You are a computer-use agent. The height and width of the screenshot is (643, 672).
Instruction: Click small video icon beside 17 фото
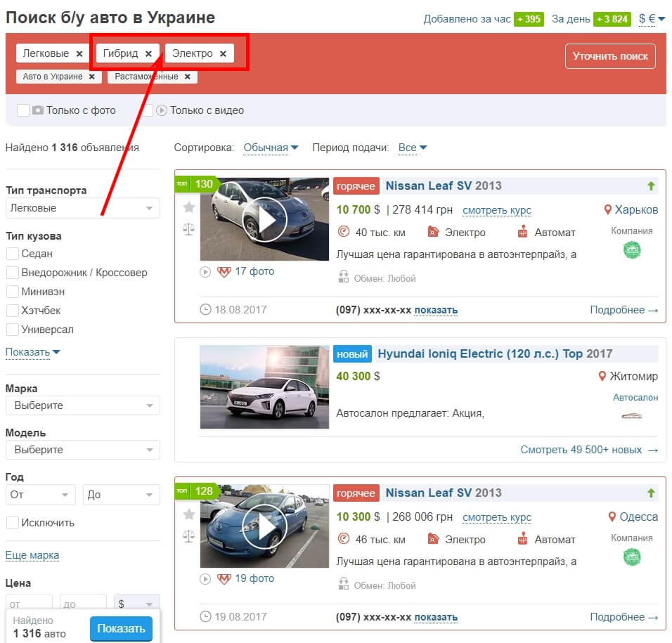tap(205, 272)
